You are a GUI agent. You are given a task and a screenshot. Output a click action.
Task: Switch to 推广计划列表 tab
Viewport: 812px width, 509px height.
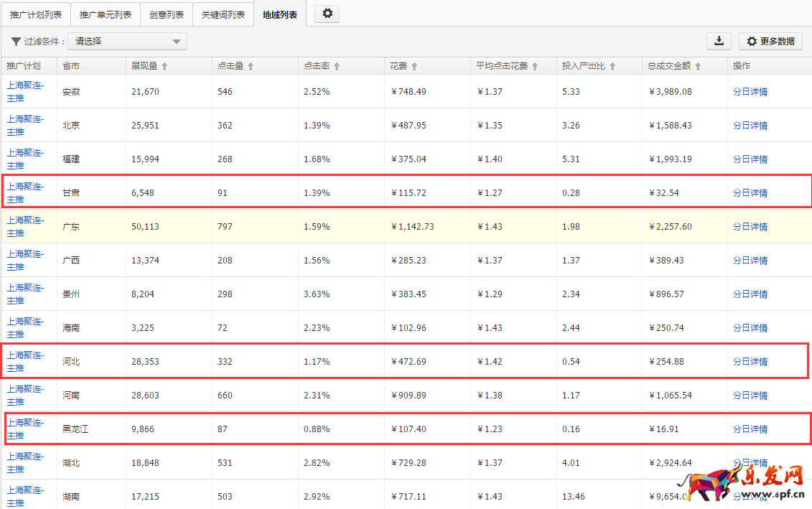tap(35, 14)
